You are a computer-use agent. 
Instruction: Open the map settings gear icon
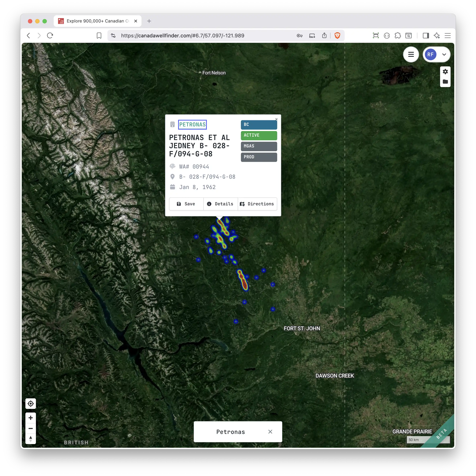click(x=445, y=72)
